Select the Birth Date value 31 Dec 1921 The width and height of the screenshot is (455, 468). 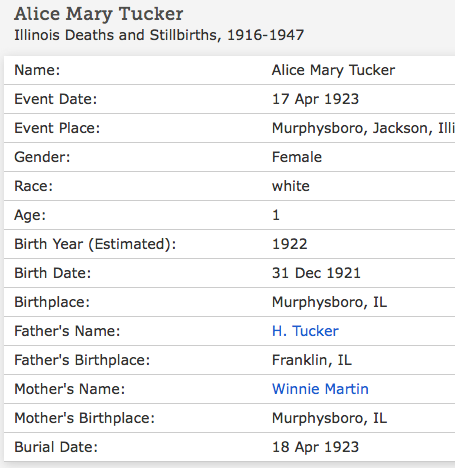pyautogui.click(x=316, y=273)
